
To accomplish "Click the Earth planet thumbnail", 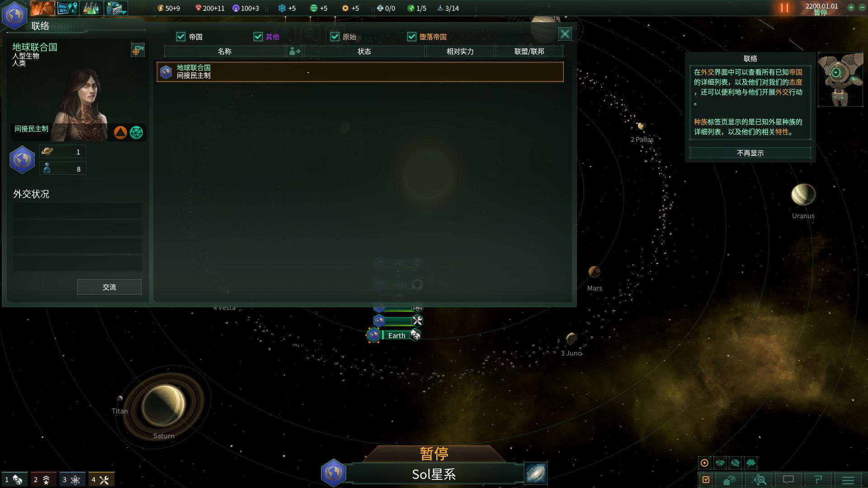I will click(x=375, y=335).
